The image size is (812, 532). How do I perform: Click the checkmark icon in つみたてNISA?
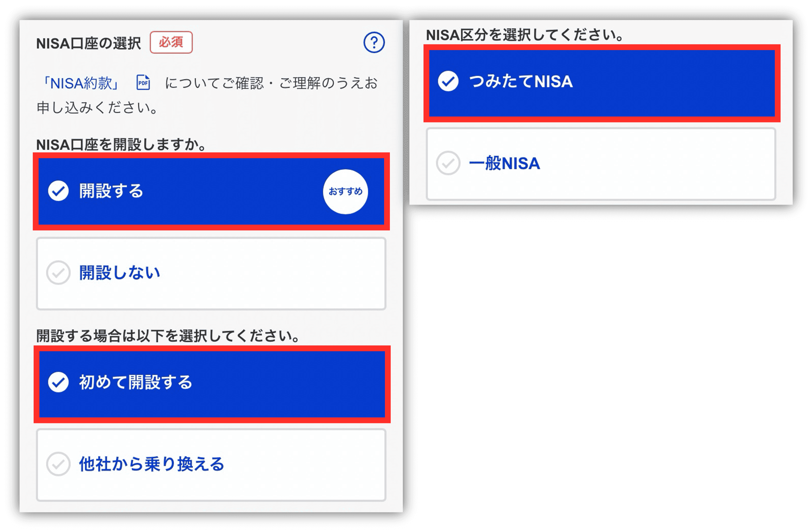448,81
